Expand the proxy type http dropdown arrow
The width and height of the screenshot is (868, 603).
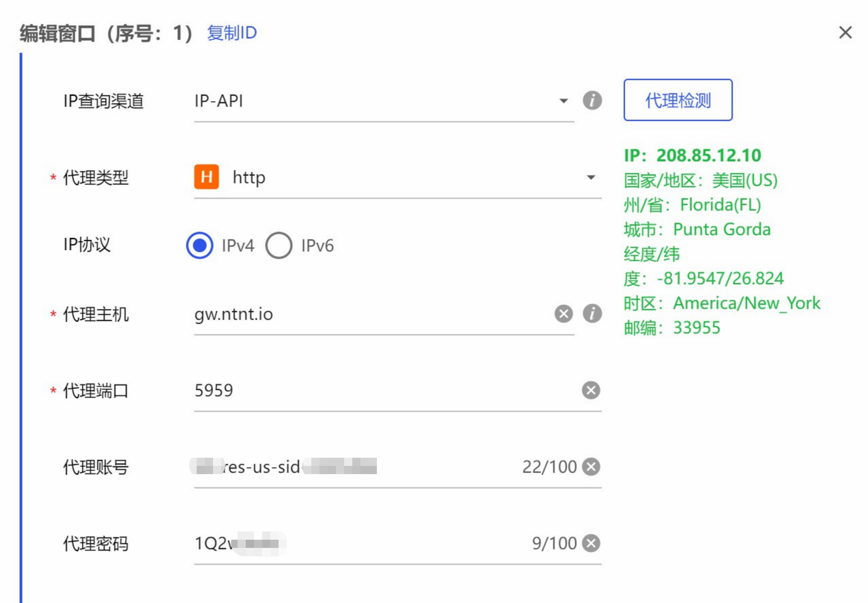pyautogui.click(x=591, y=178)
